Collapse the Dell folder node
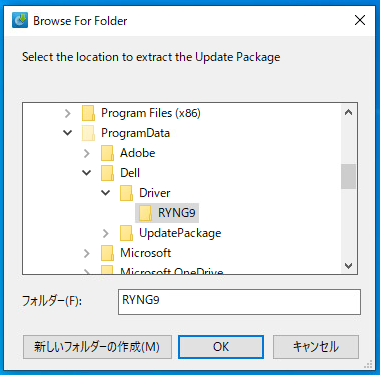Screen dimensions: 380x375 point(87,173)
